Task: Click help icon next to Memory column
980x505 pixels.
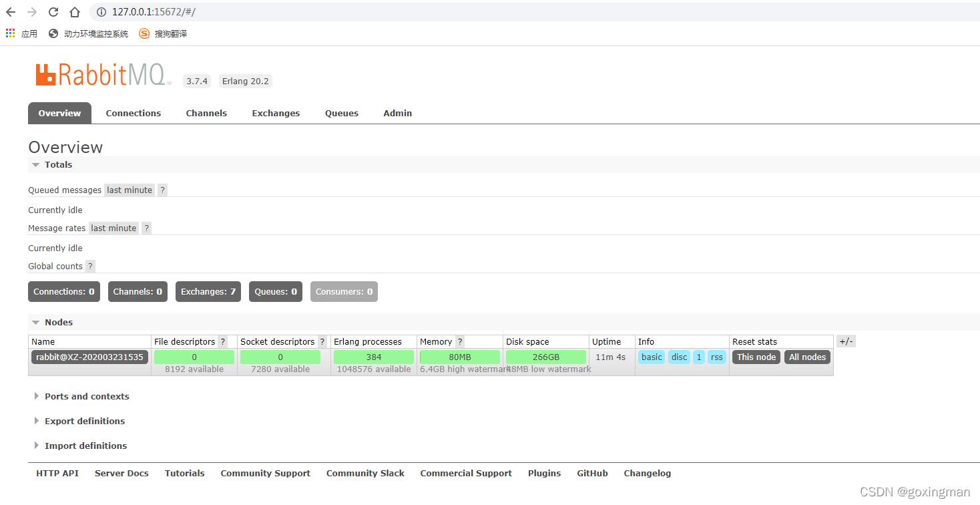Action: point(460,341)
